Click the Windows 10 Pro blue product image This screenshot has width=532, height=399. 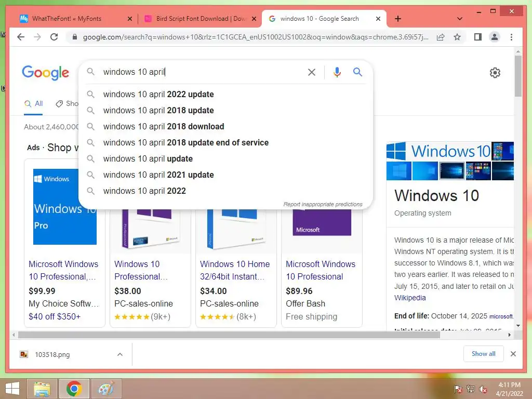coord(65,207)
